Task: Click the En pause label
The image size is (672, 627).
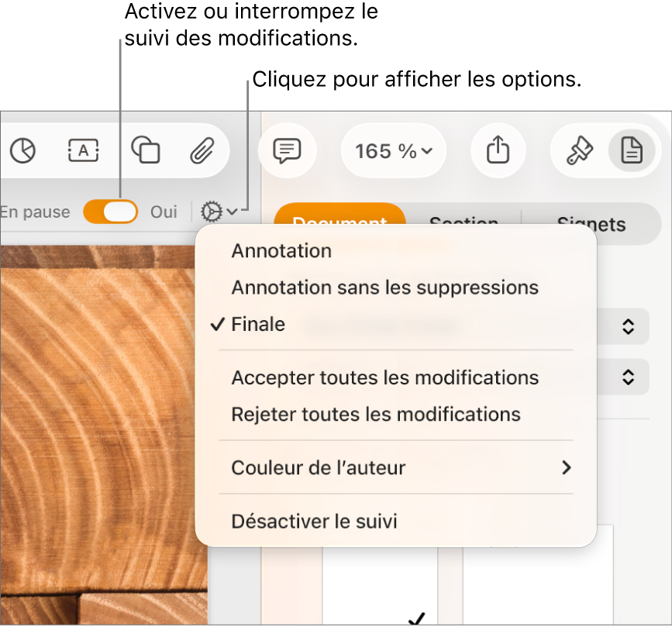Action: (x=35, y=212)
